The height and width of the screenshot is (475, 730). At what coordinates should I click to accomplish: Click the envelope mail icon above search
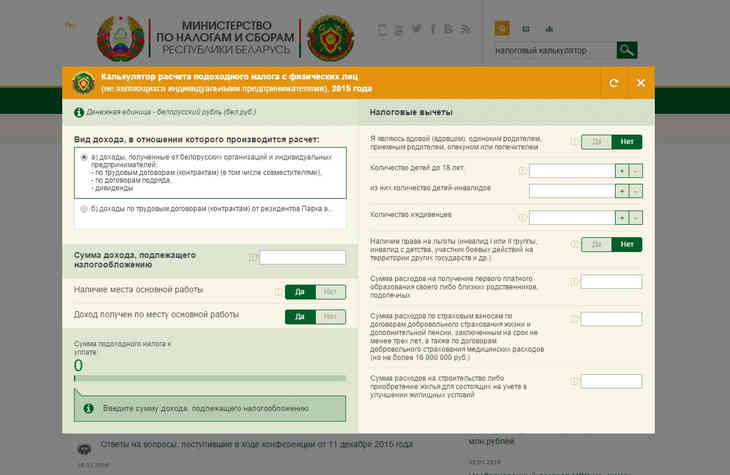[x=525, y=29]
